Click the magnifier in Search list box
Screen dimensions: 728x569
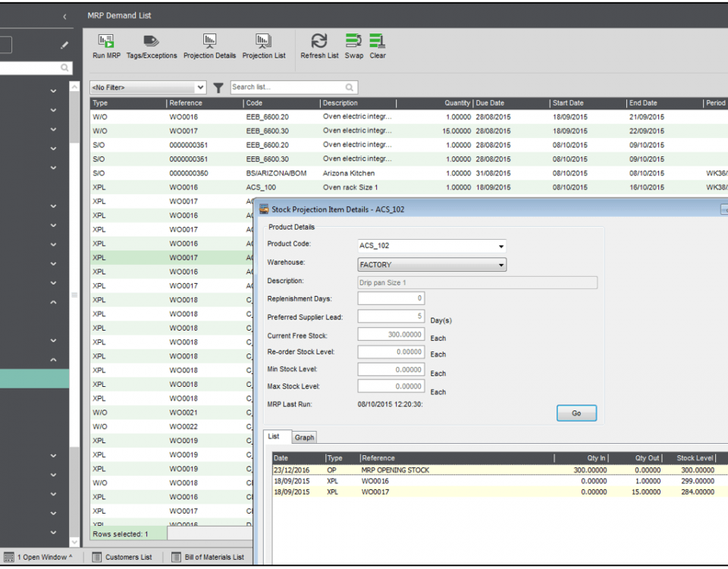click(349, 87)
